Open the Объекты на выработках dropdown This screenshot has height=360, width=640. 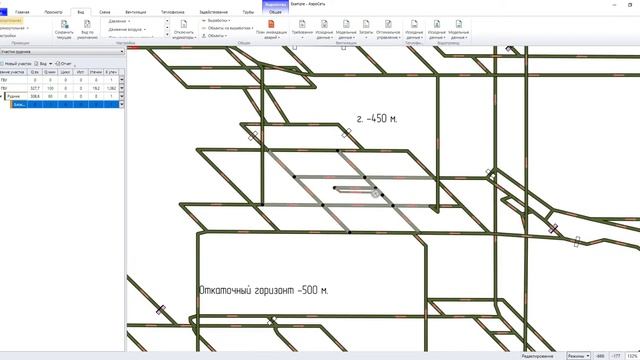(x=227, y=28)
